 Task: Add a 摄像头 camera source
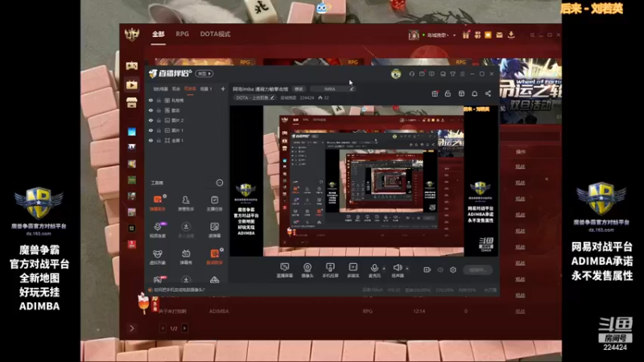[x=308, y=270]
